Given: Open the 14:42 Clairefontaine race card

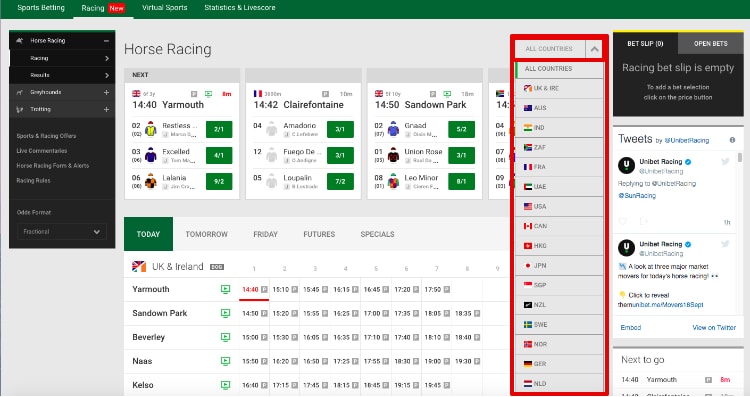Looking at the screenshot, I should tap(298, 105).
